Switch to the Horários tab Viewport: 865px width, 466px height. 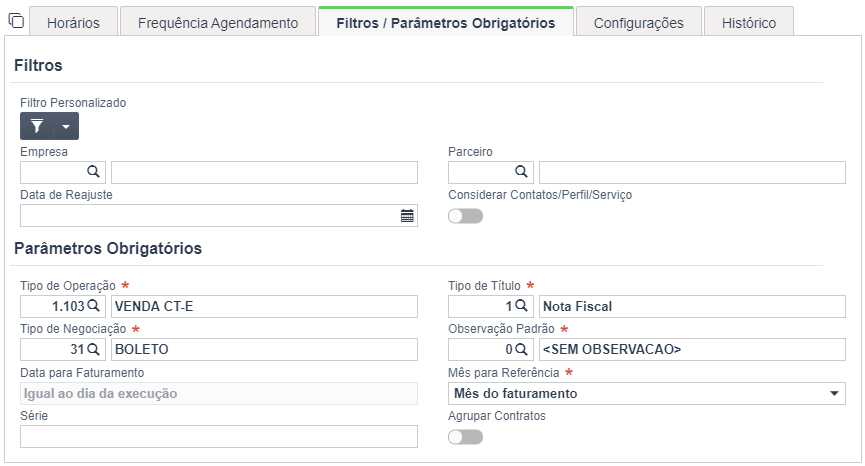tap(73, 23)
